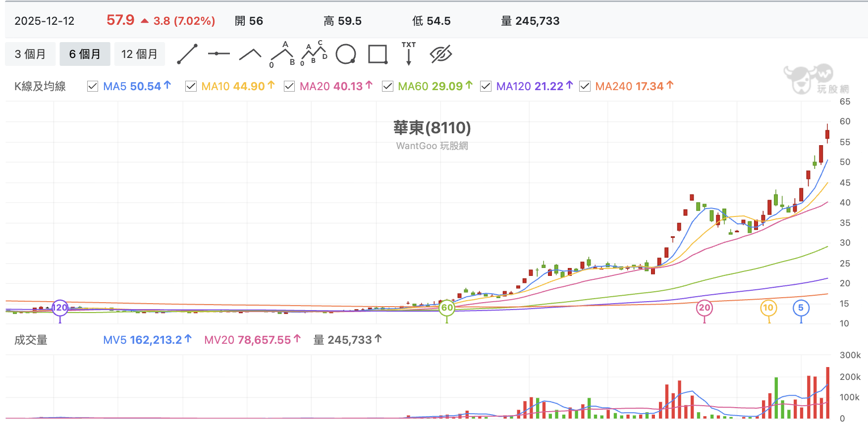Switch chart range to 6 個月
The height and width of the screenshot is (426, 868).
click(85, 54)
